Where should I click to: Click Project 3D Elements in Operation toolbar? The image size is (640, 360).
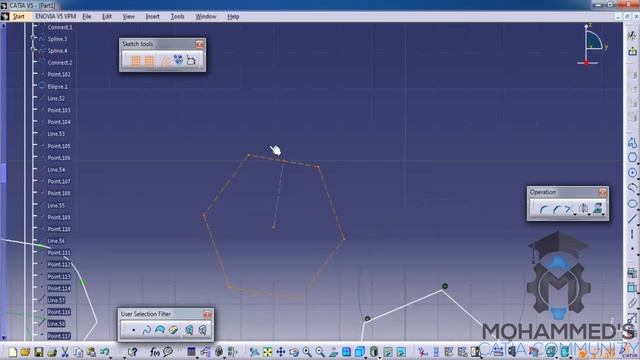click(x=598, y=209)
